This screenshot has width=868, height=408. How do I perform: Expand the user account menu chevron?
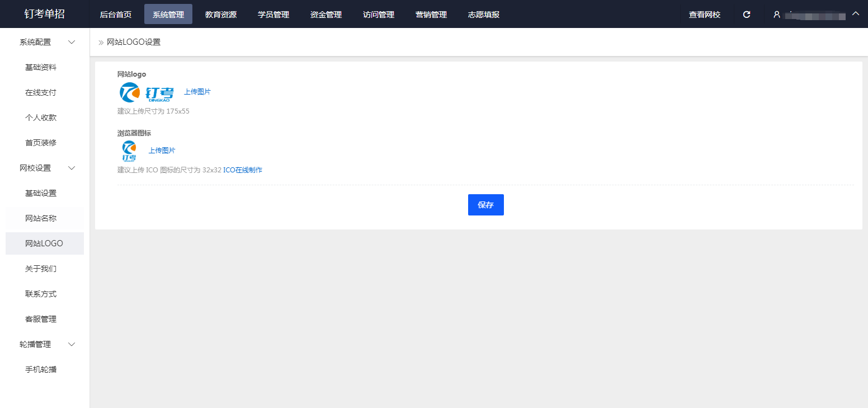855,13
